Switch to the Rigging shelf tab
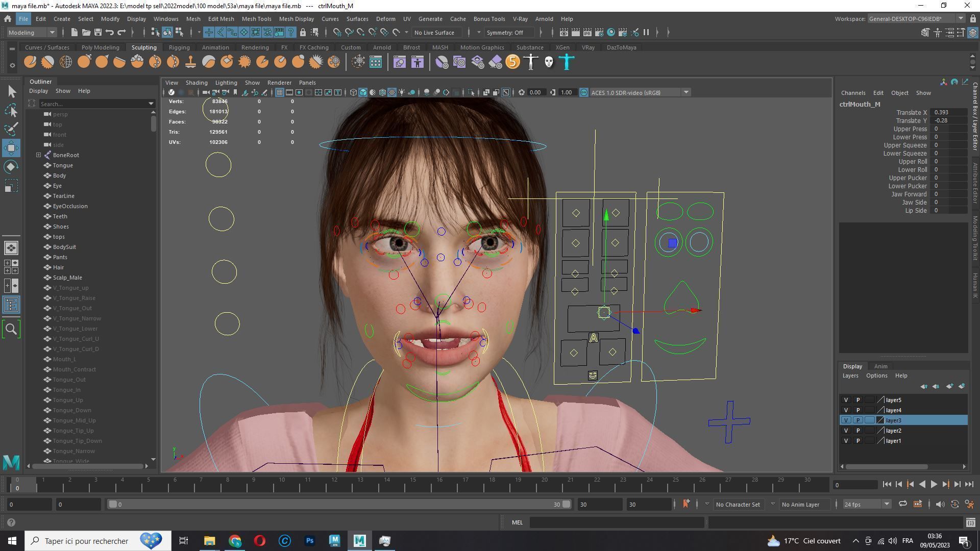Viewport: 980px width, 551px height. pyautogui.click(x=179, y=47)
